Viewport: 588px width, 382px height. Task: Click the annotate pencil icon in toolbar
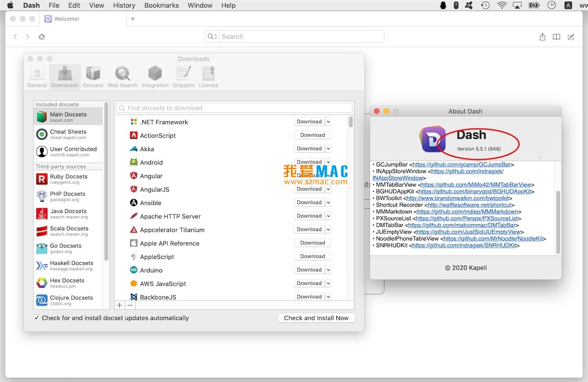coord(571,37)
